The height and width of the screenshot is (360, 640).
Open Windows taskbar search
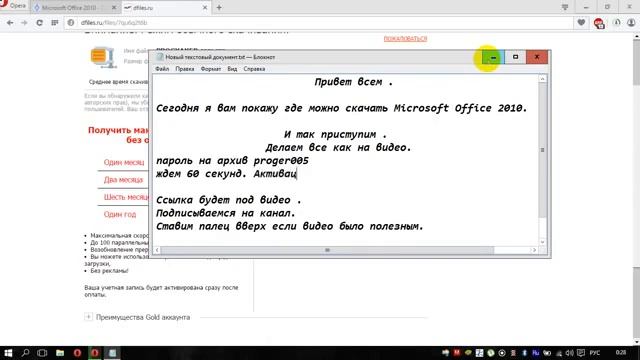click(25, 353)
